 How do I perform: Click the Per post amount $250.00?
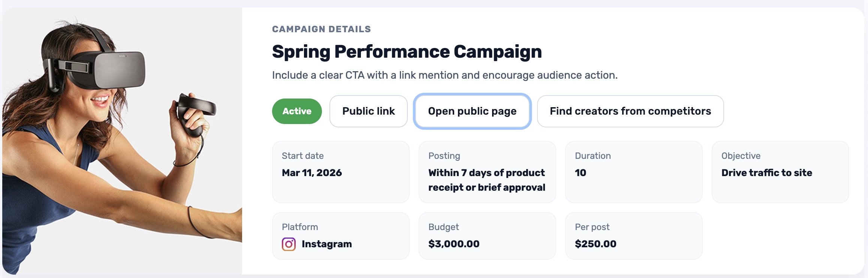click(x=596, y=244)
